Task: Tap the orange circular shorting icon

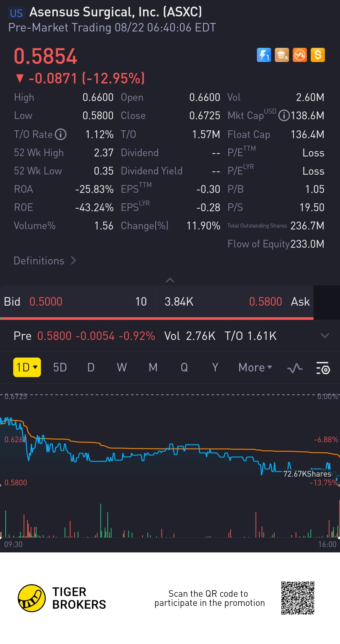Action: pyautogui.click(x=300, y=55)
